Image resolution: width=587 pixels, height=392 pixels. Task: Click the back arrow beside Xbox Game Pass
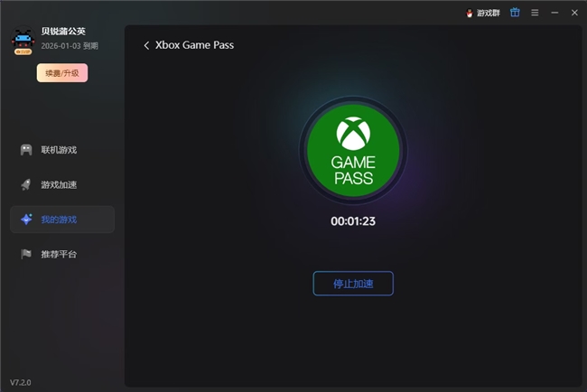[146, 45]
